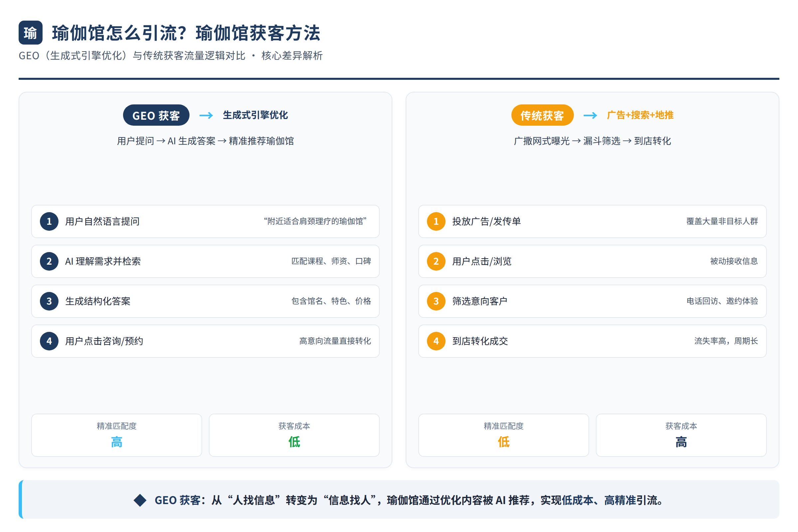Click the orange 传统获客 pill badge
This screenshot has height=532, width=798.
(x=542, y=115)
